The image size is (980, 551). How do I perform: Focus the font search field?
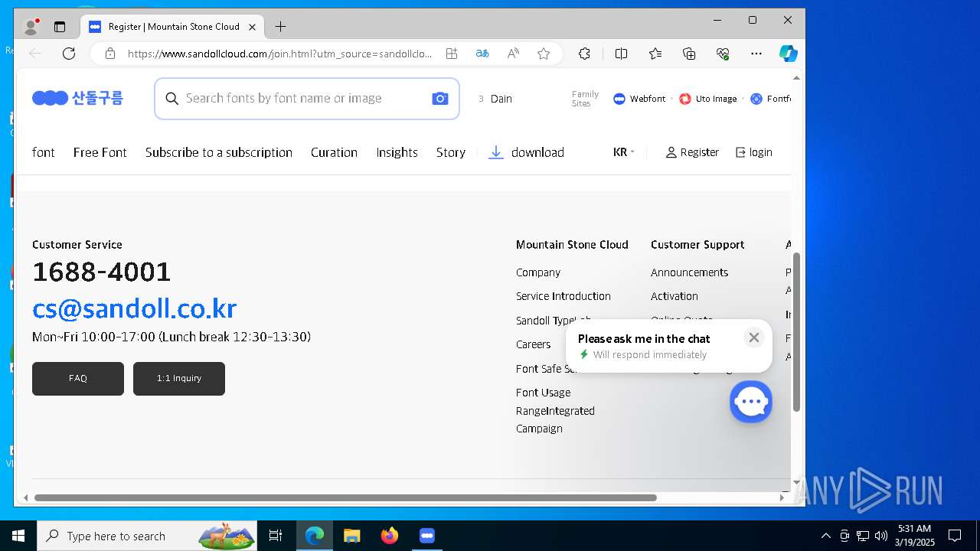click(306, 99)
